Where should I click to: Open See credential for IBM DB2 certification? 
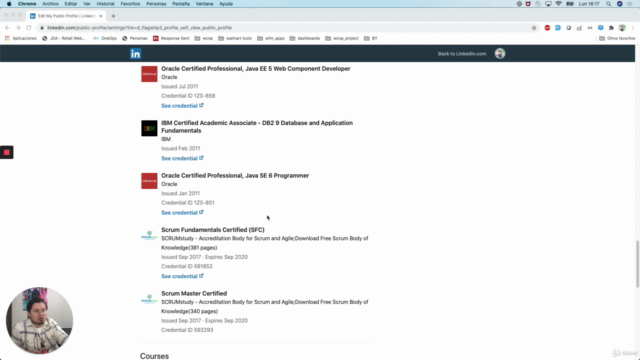pyautogui.click(x=182, y=158)
